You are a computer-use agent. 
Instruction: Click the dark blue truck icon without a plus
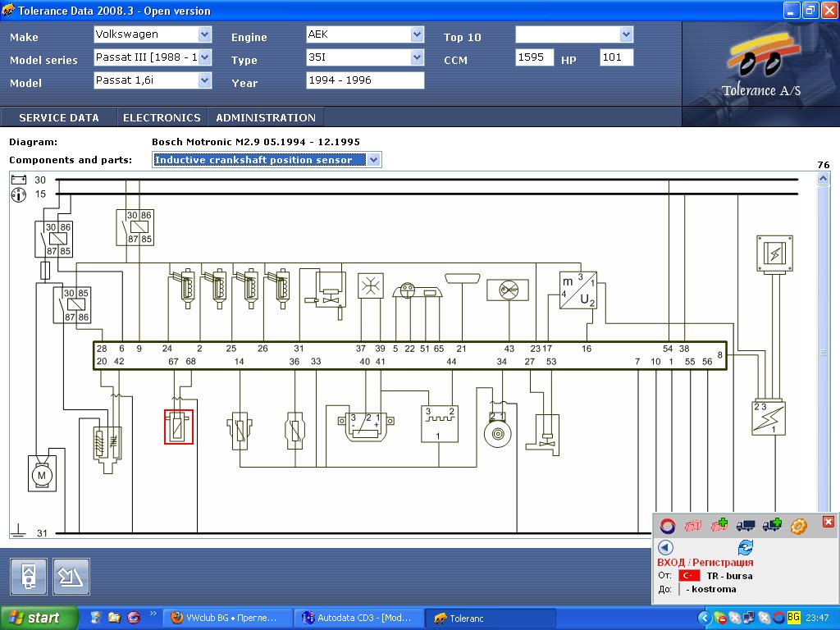tap(746, 525)
